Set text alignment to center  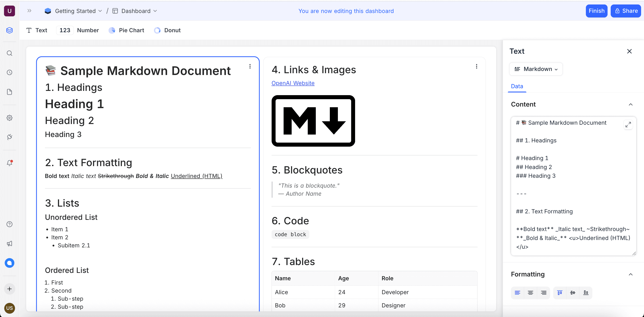coord(530,293)
